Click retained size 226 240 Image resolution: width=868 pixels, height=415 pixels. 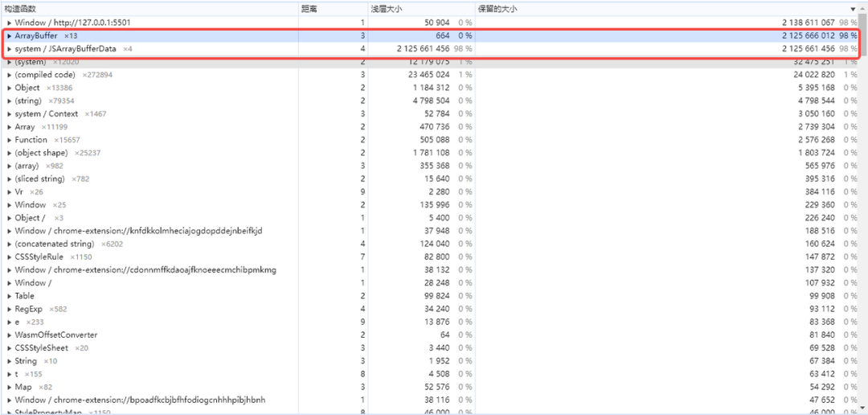pyautogui.click(x=821, y=218)
